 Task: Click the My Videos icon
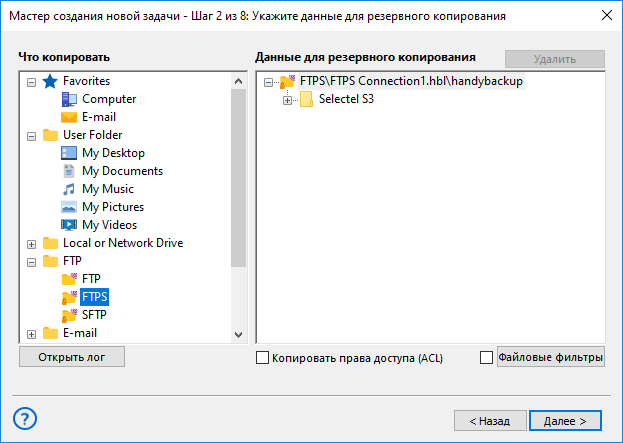tap(69, 225)
